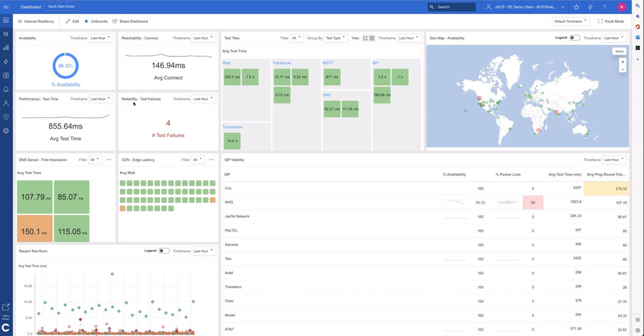Click the Search input field
The height and width of the screenshot is (336, 644).
coord(452,7)
